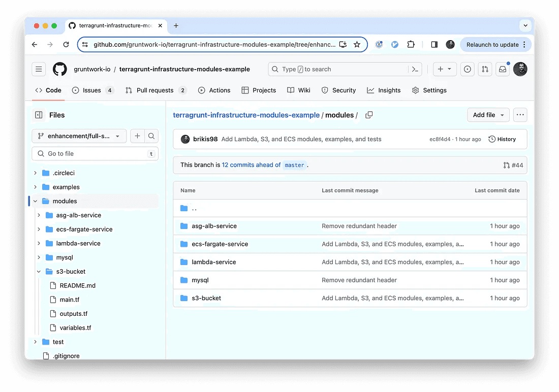This screenshot has height=392, width=559.
Task: Click the GitHub octocat logo
Action: click(x=60, y=69)
